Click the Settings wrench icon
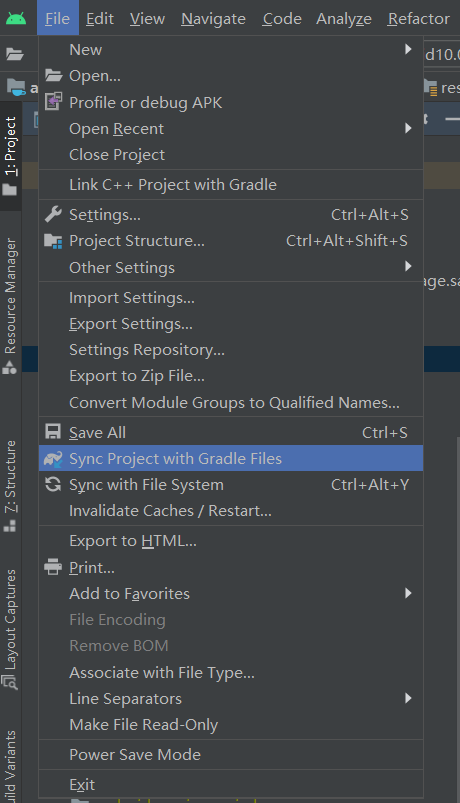 point(53,214)
